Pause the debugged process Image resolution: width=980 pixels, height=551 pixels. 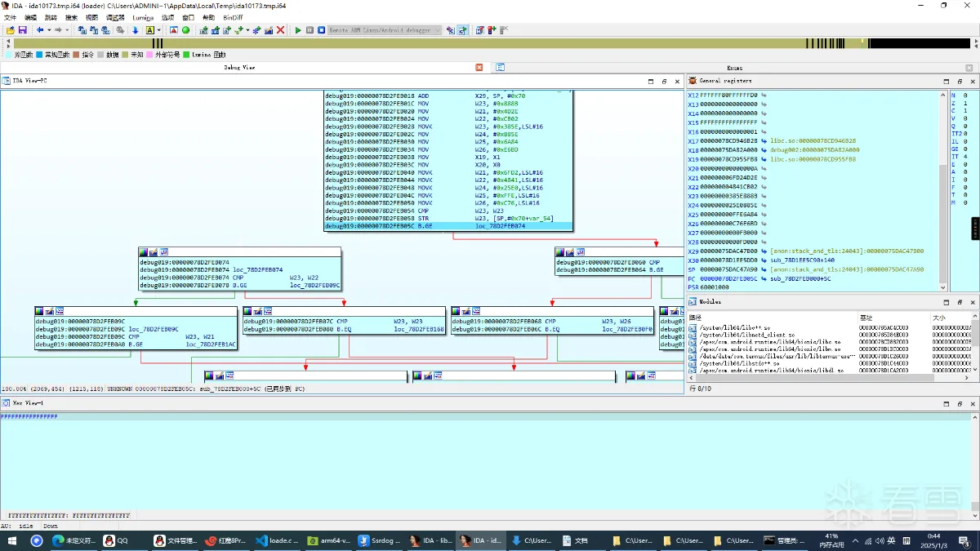310,29
